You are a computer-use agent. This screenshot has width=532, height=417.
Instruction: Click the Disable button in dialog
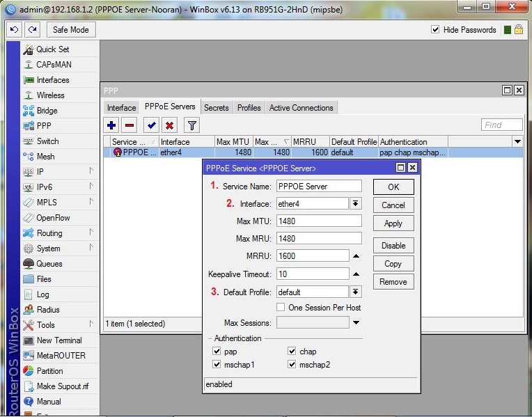coord(393,245)
